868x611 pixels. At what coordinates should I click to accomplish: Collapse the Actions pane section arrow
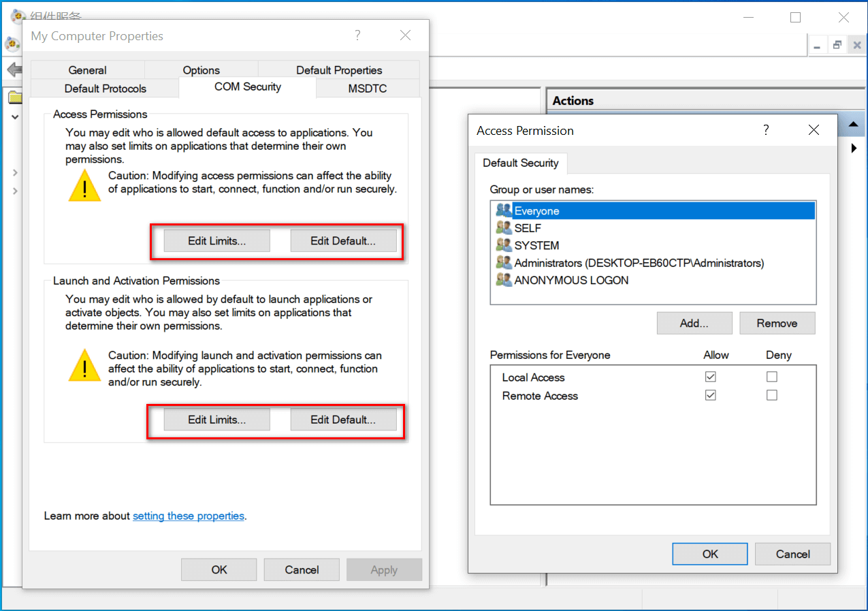[852, 125]
